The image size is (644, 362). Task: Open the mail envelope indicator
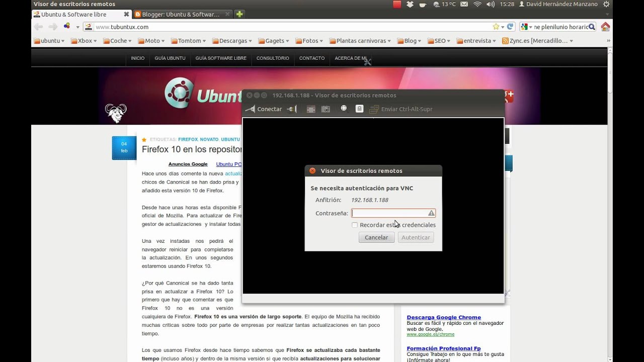(x=464, y=4)
